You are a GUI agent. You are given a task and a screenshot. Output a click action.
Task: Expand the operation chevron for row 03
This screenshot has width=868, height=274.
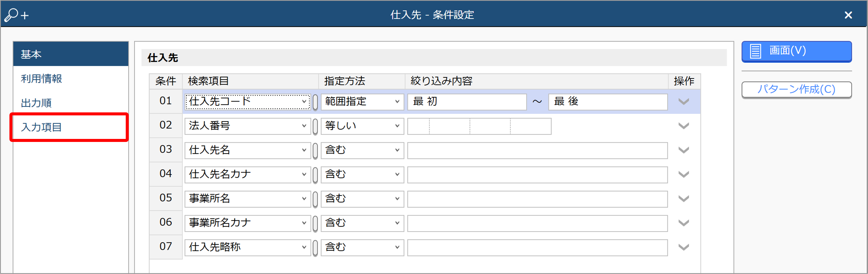(683, 150)
